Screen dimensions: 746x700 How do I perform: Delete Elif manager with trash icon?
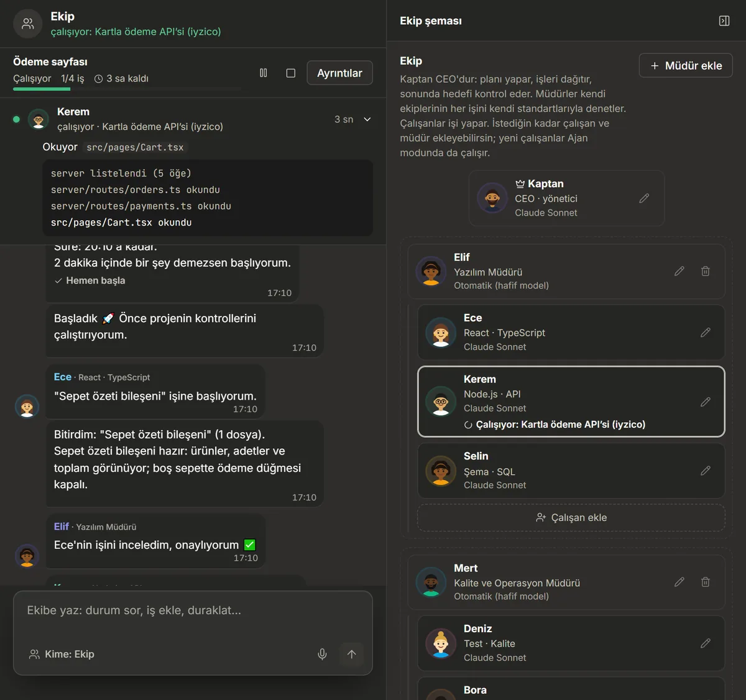tap(706, 271)
